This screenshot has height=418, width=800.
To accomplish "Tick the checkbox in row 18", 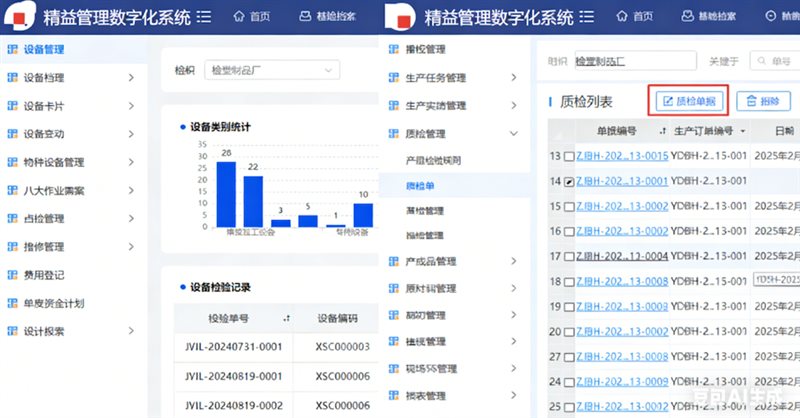I will [x=569, y=282].
